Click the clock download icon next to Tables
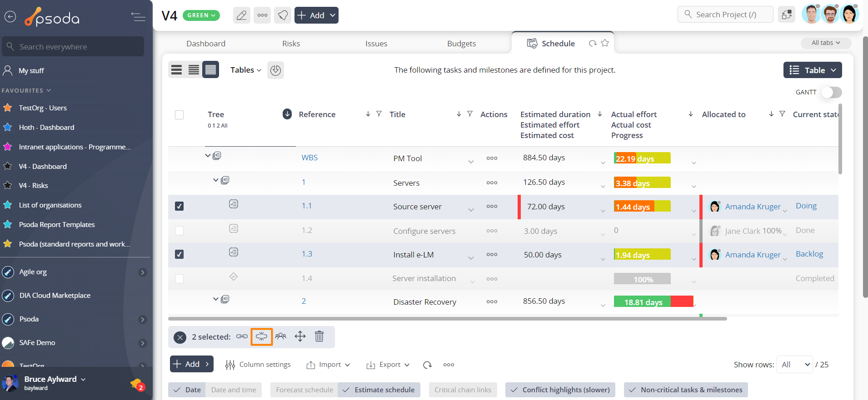Screen dimensions: 868x400 [275, 70]
